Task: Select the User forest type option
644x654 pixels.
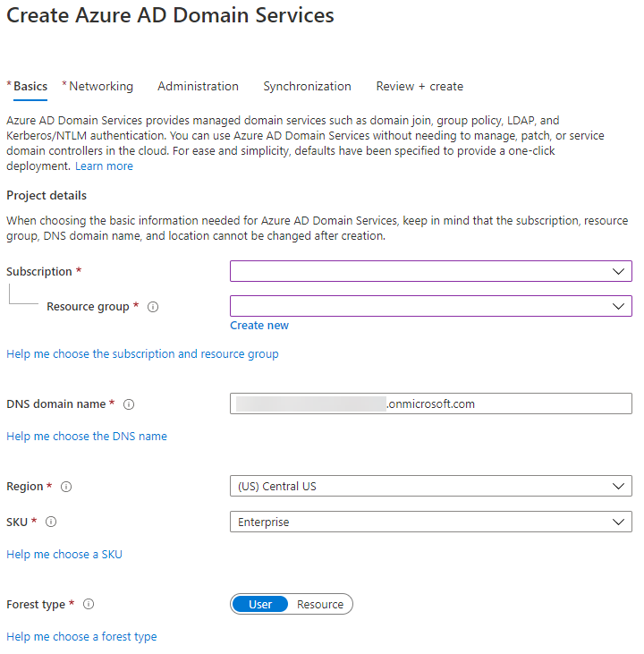Action: point(260,605)
